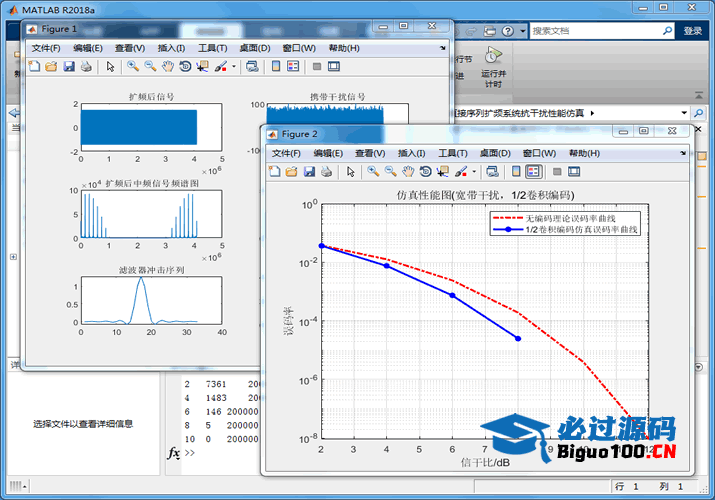Image resolution: width=715 pixels, height=500 pixels.
Task: Open the 工具(T) menu in Figure 2
Action: click(453, 153)
